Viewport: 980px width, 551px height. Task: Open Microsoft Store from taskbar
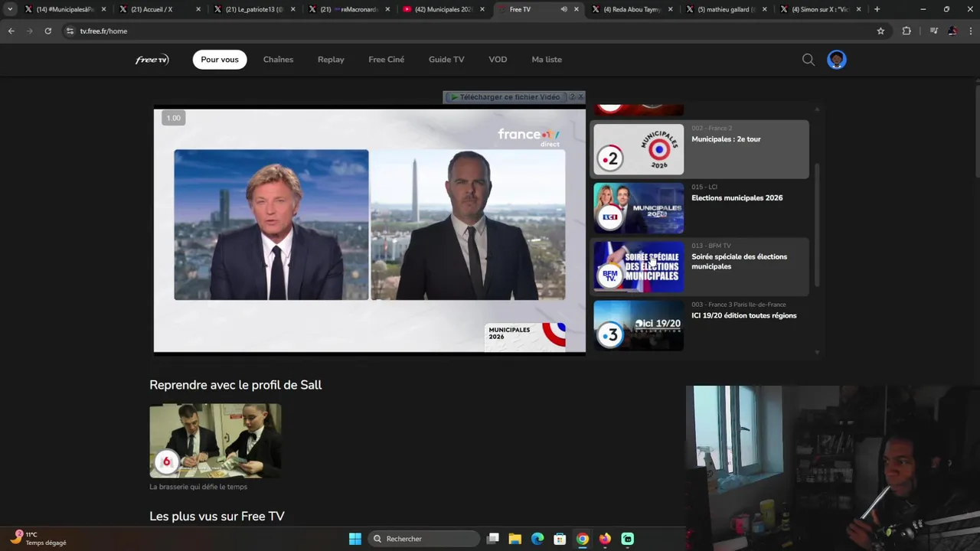coord(560,539)
